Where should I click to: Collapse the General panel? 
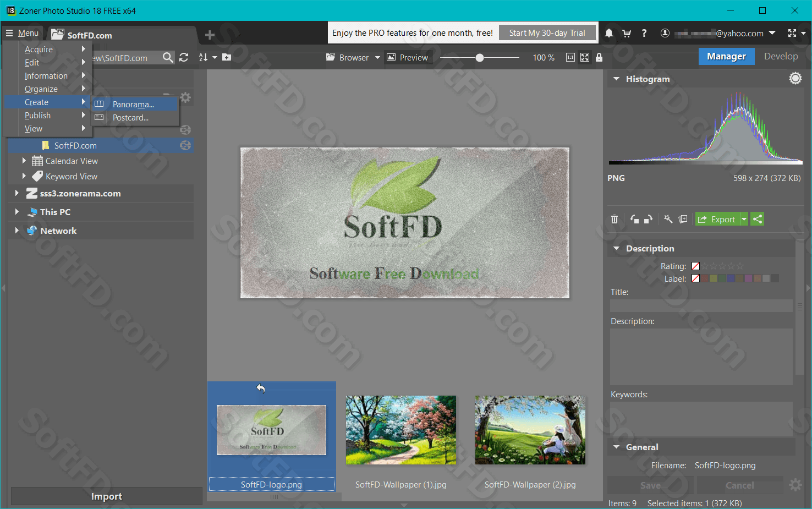616,447
